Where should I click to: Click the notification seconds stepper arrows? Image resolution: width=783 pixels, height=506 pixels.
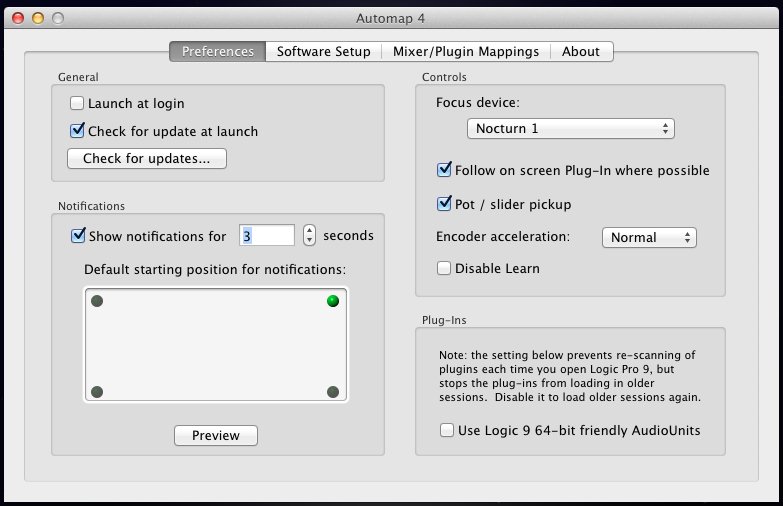[x=309, y=236]
